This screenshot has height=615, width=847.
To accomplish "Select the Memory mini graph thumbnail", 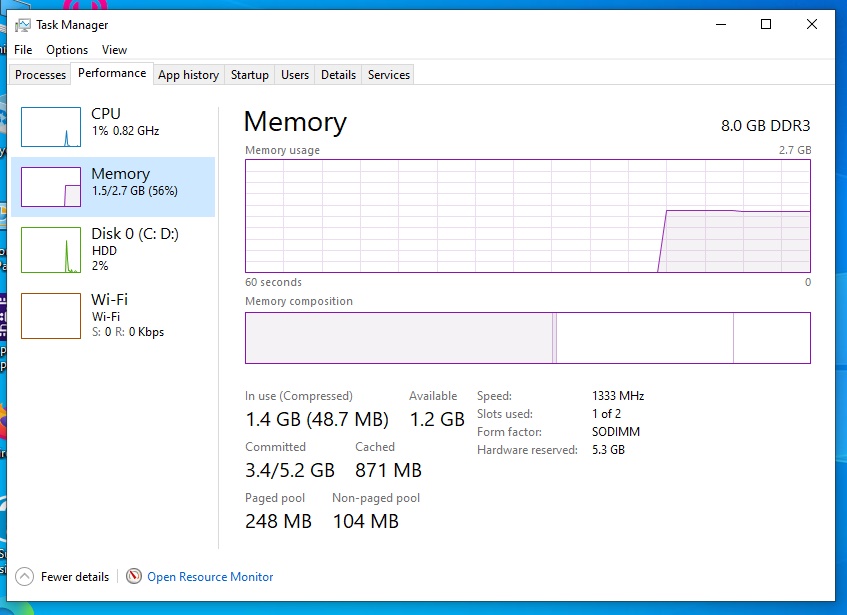I will [51, 187].
